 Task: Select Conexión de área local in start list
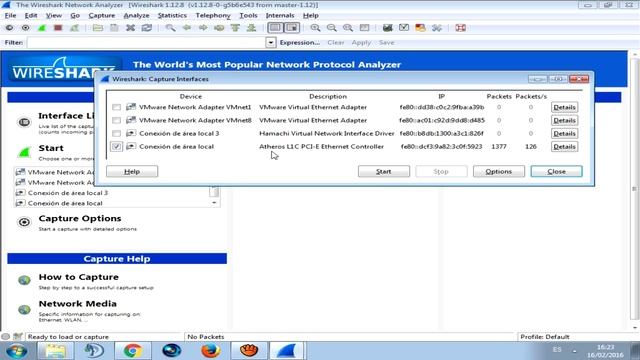point(65,203)
